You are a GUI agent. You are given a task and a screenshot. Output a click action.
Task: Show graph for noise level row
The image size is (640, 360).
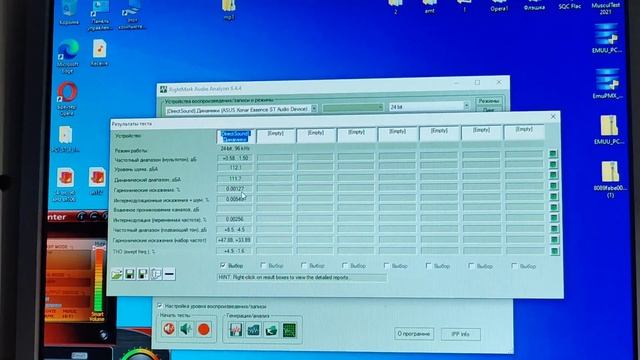(553, 164)
